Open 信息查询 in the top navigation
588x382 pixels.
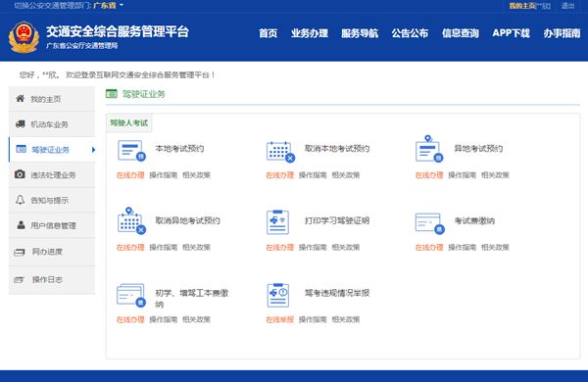461,33
